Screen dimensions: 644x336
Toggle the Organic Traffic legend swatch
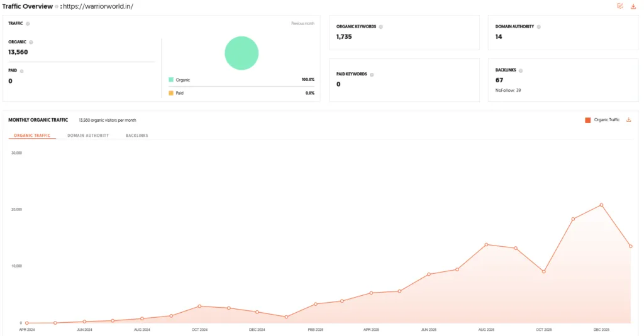588,120
